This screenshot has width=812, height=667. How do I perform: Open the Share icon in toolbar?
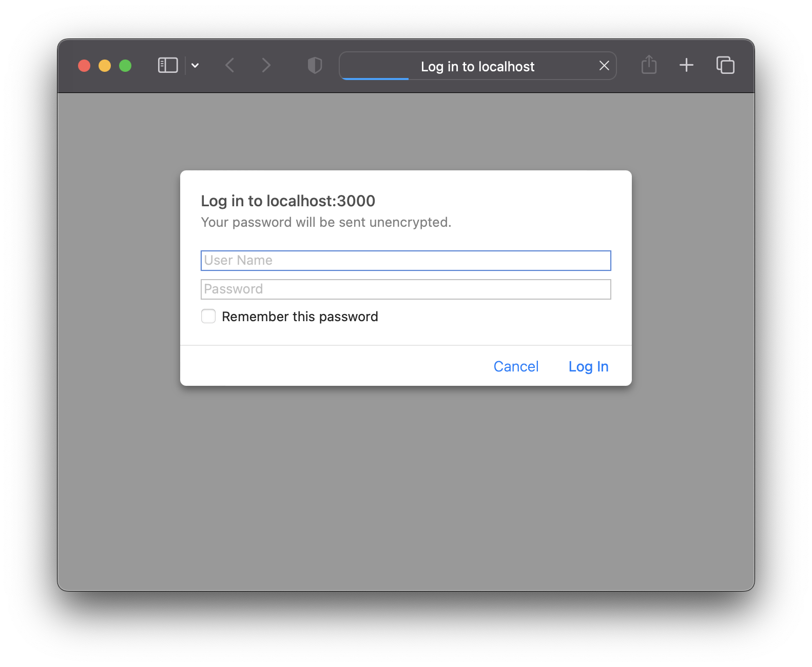pyautogui.click(x=649, y=65)
